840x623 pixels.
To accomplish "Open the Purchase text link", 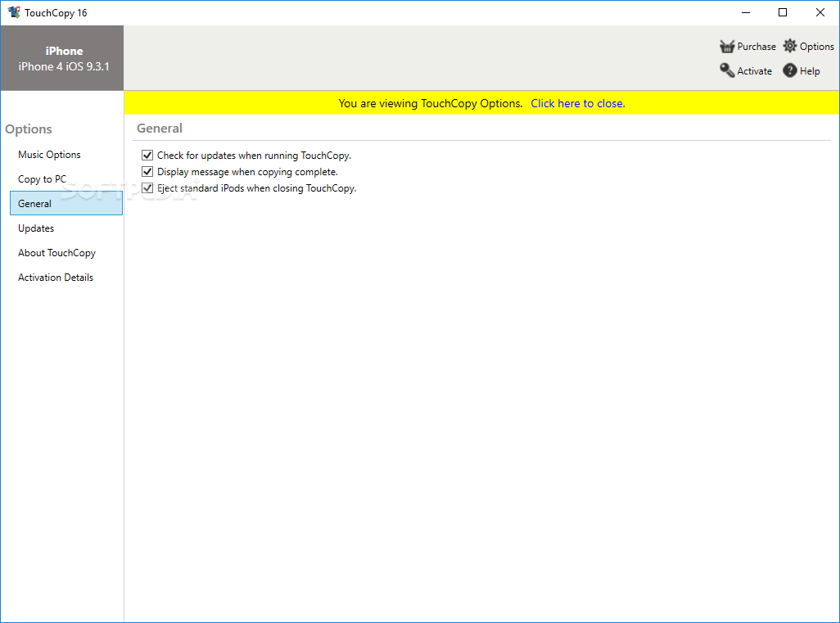I will pos(756,47).
